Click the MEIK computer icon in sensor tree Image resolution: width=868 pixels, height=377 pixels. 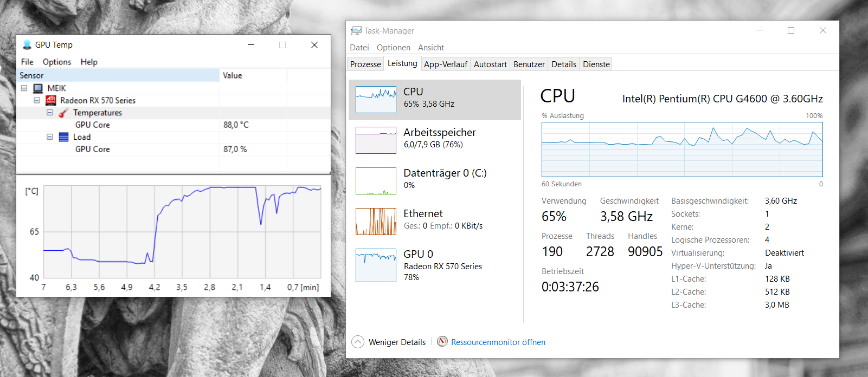point(38,88)
